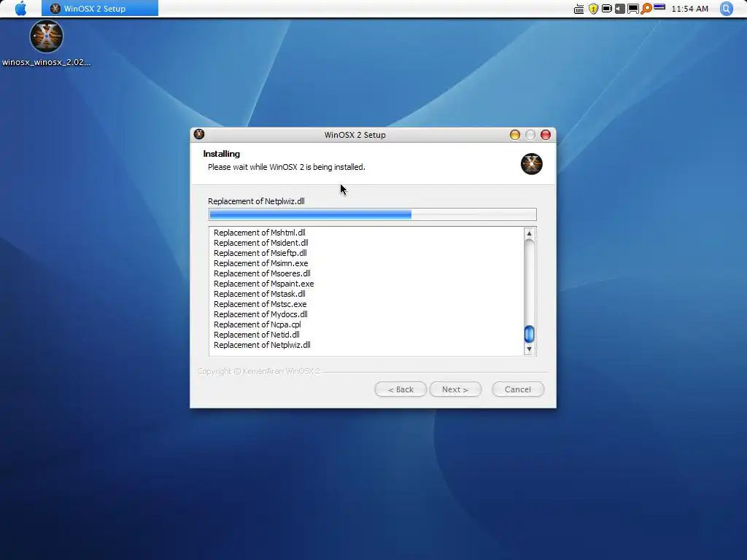Click the < Back button

tap(400, 389)
